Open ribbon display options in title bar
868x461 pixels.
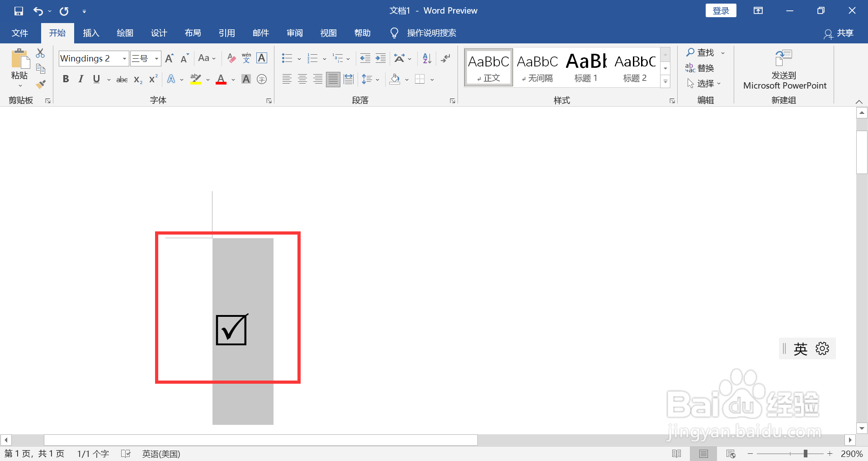coord(758,11)
